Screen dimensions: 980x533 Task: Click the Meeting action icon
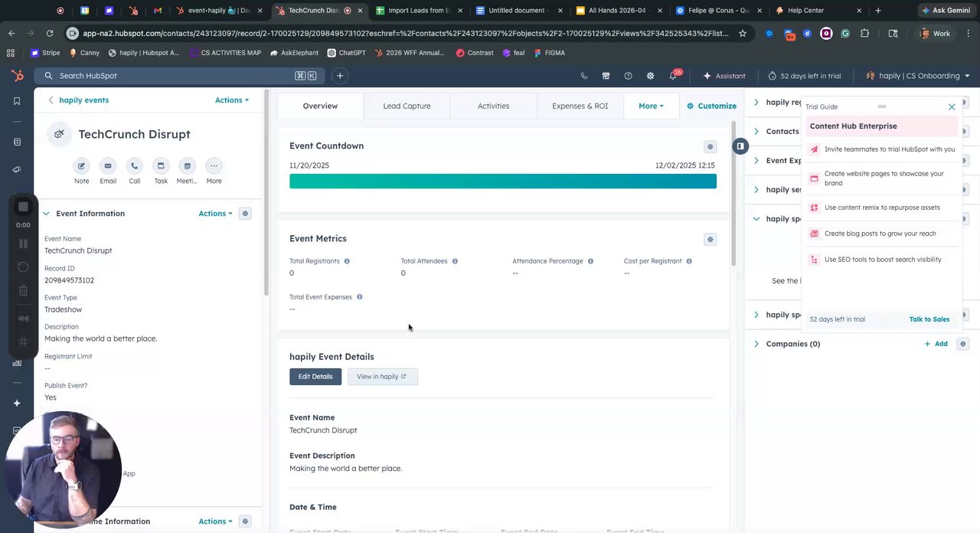pyautogui.click(x=187, y=166)
